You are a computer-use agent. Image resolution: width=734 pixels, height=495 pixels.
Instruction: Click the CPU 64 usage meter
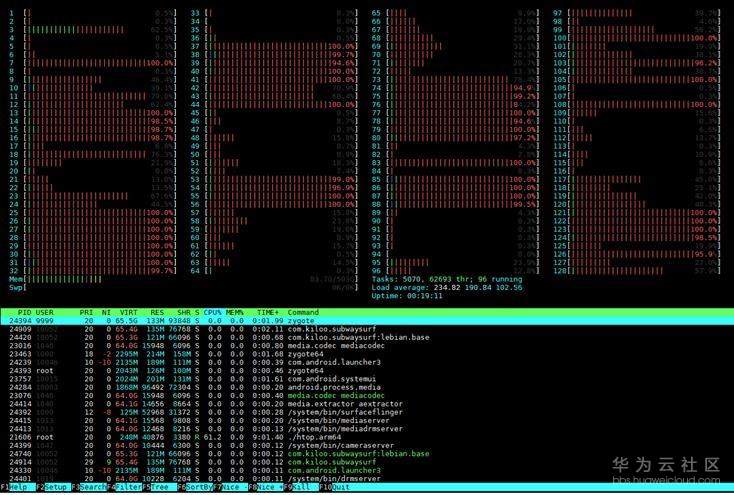pos(274,271)
